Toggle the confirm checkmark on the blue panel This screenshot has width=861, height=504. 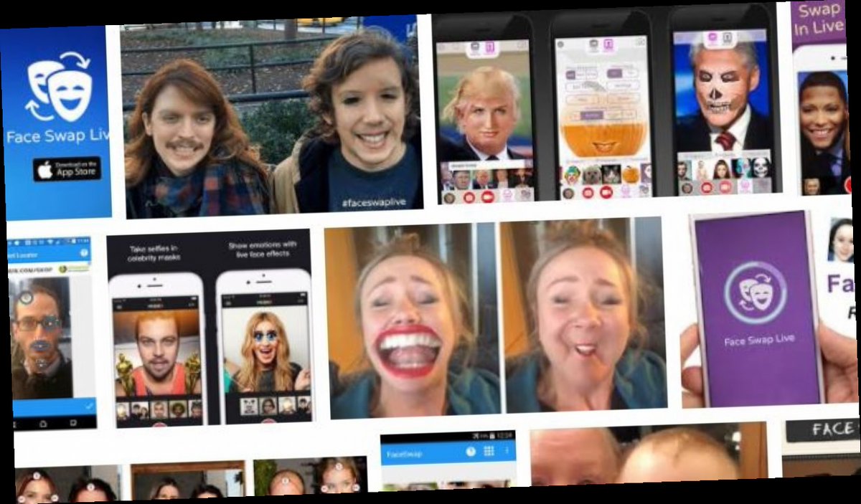[x=89, y=406]
